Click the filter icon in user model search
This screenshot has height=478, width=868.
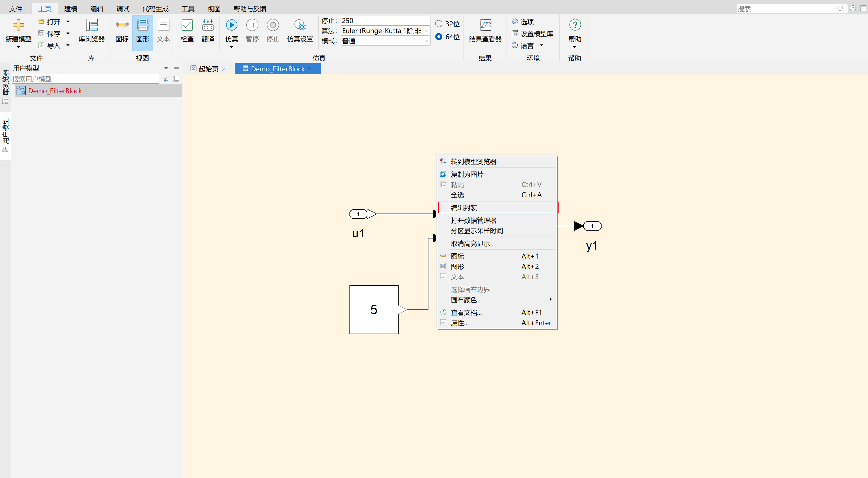(x=165, y=79)
